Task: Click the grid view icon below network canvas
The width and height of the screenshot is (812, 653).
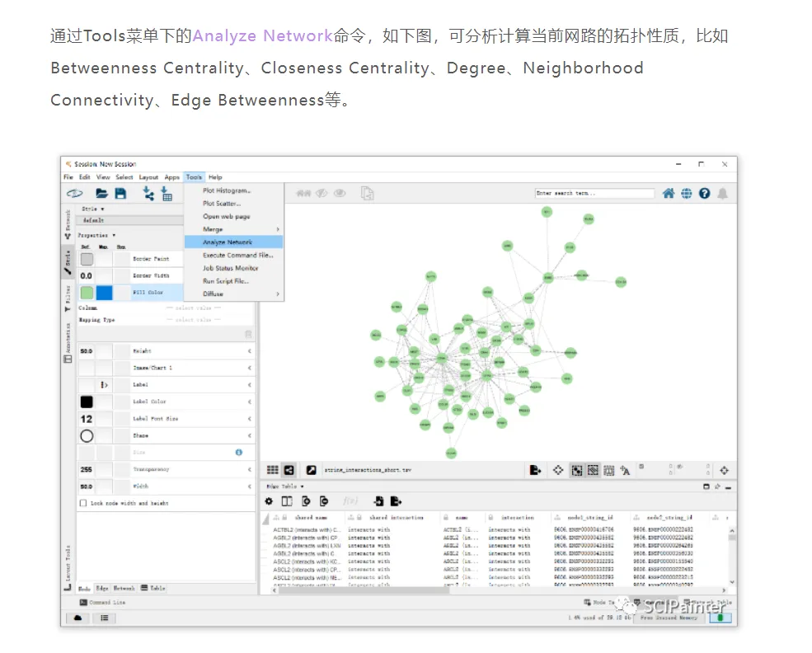Action: [272, 470]
